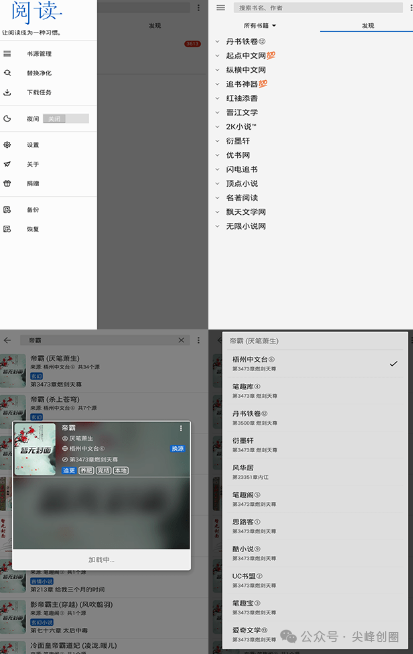413x654 pixels.
Task: Toggle the 夜间 night mode switch
Action: (66, 119)
